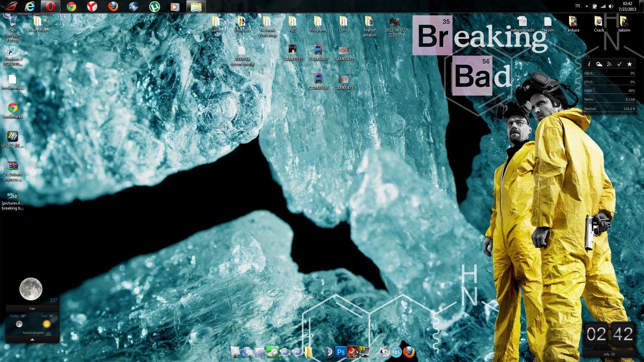Click the ROG start button

coord(9,6)
